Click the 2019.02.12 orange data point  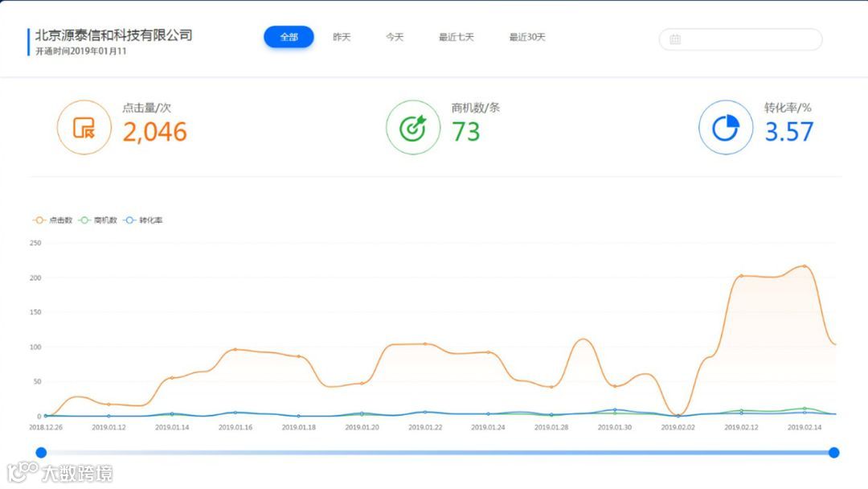(x=741, y=276)
